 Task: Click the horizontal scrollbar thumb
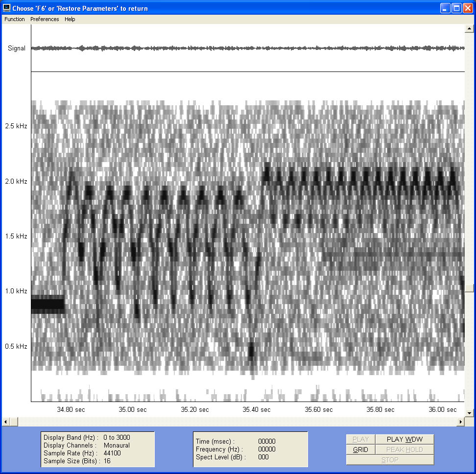(x=14, y=422)
